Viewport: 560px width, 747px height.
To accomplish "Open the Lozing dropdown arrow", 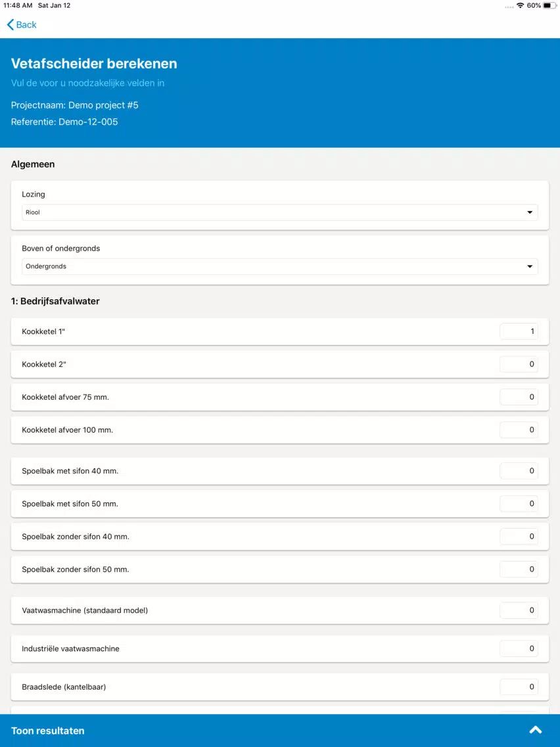I will click(530, 212).
